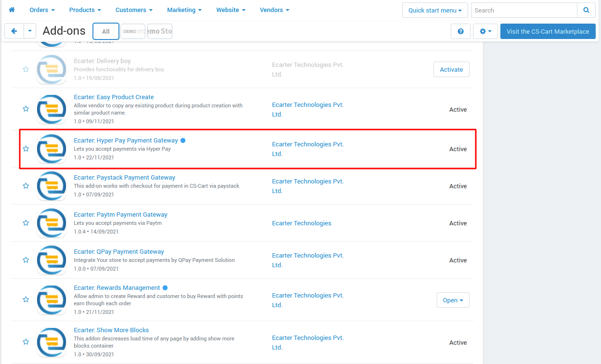Click the search magnifier button

[x=586, y=10]
